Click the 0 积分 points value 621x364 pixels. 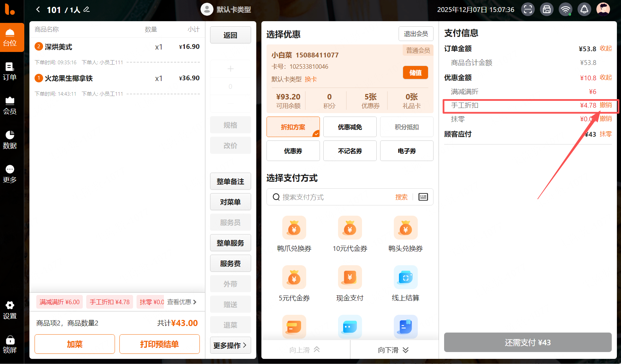[x=329, y=101]
